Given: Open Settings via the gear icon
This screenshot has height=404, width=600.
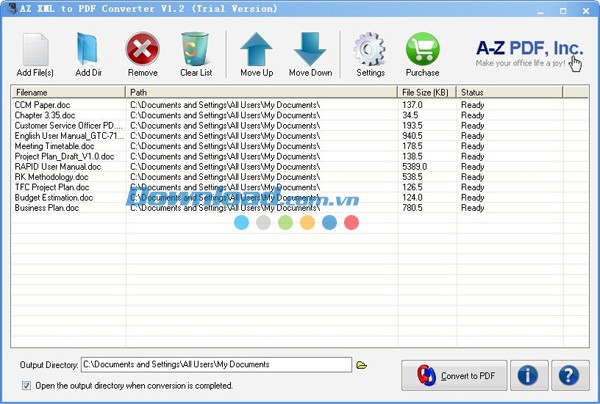Looking at the screenshot, I should coord(370,49).
